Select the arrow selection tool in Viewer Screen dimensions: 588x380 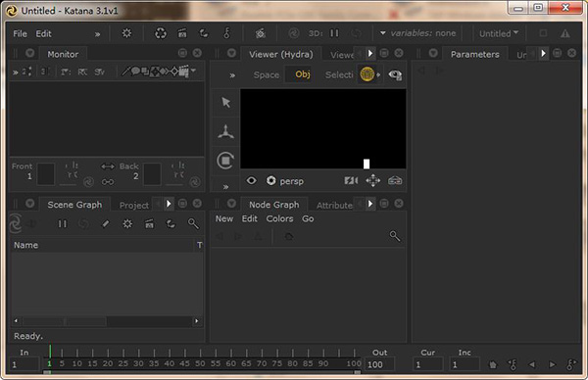click(x=225, y=102)
